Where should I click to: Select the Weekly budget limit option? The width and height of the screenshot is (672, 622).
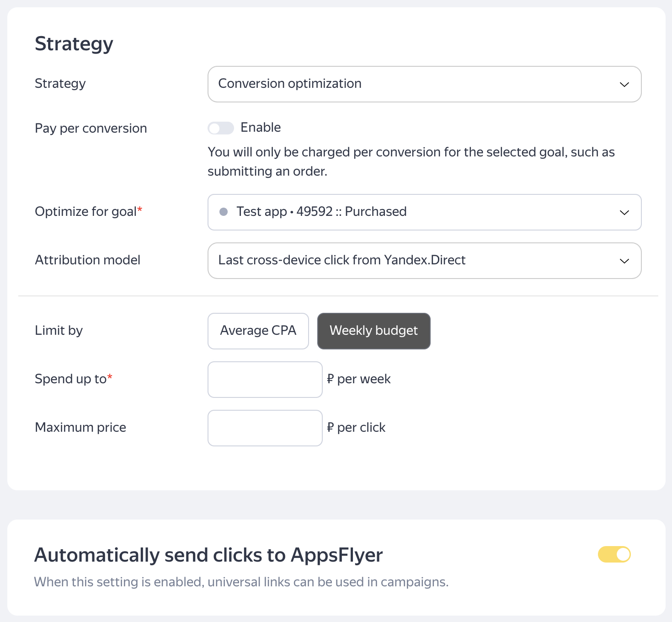[x=374, y=331]
